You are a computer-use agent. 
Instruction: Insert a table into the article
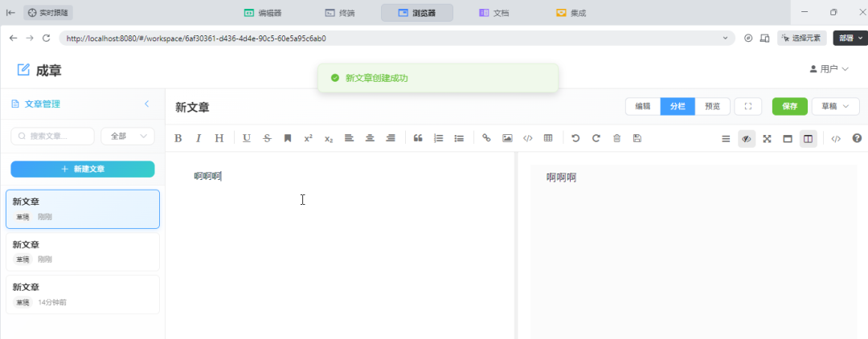(x=548, y=138)
